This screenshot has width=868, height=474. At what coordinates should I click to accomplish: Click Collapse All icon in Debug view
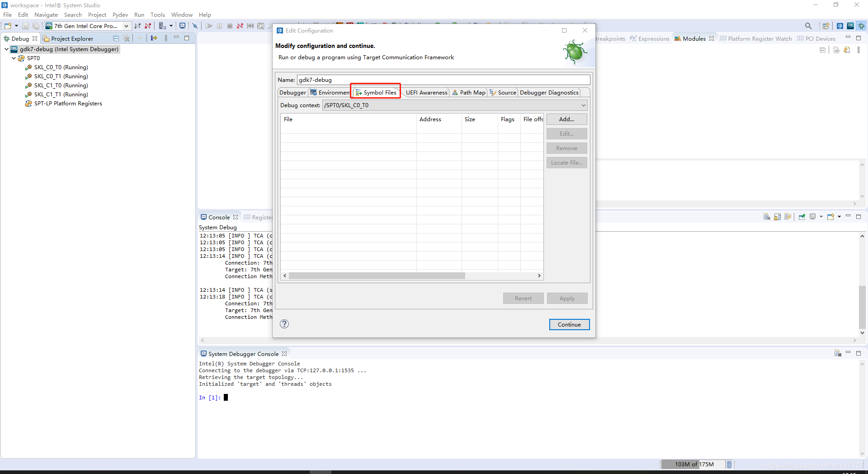tap(116, 38)
